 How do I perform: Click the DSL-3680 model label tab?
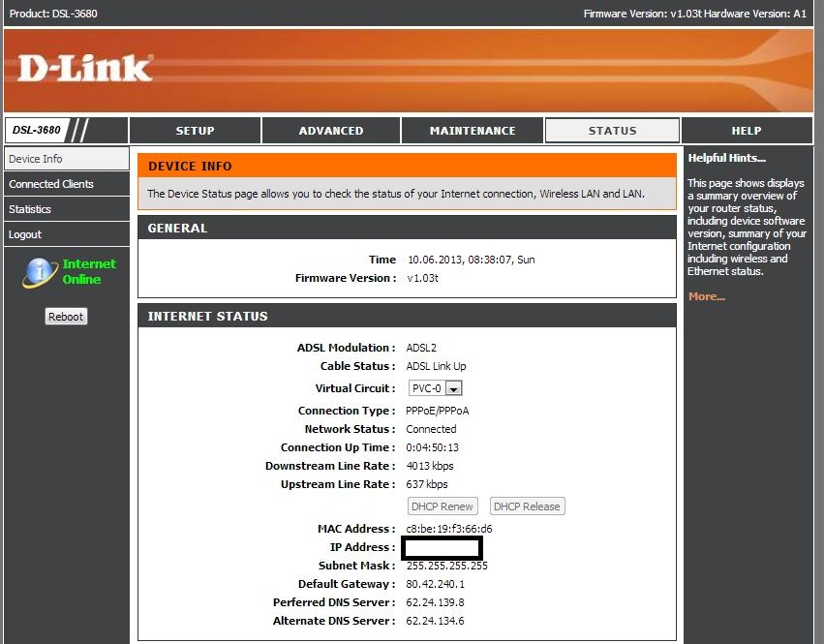[x=37, y=130]
